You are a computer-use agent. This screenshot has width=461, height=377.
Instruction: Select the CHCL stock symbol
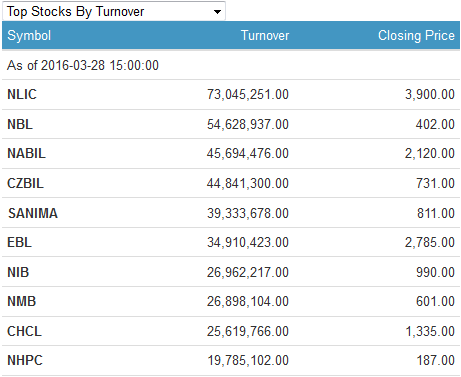[24, 331]
